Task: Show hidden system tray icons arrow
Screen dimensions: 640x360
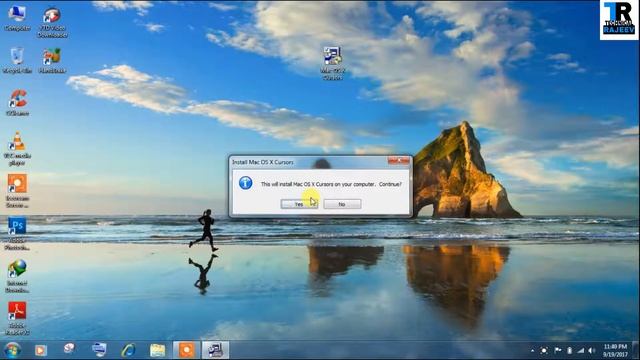Action: 532,351
